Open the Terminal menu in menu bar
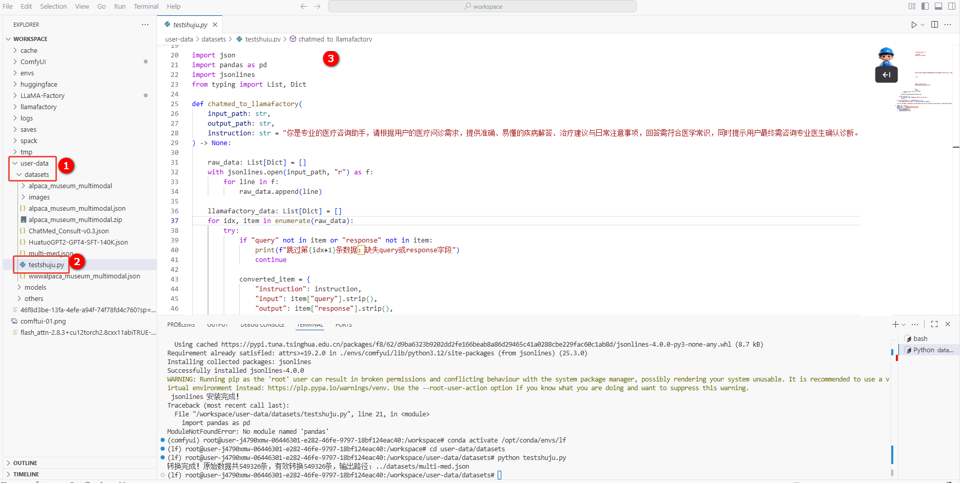This screenshot has width=960, height=484. click(x=146, y=7)
